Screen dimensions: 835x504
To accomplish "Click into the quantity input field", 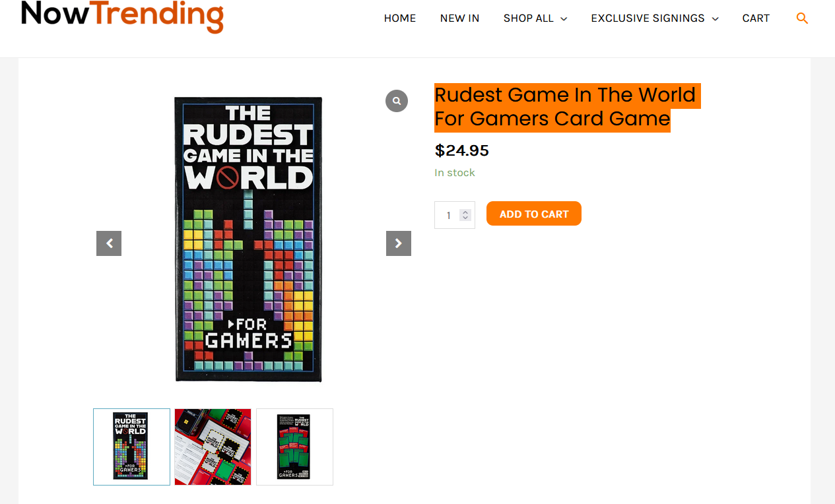I will pyautogui.click(x=448, y=215).
